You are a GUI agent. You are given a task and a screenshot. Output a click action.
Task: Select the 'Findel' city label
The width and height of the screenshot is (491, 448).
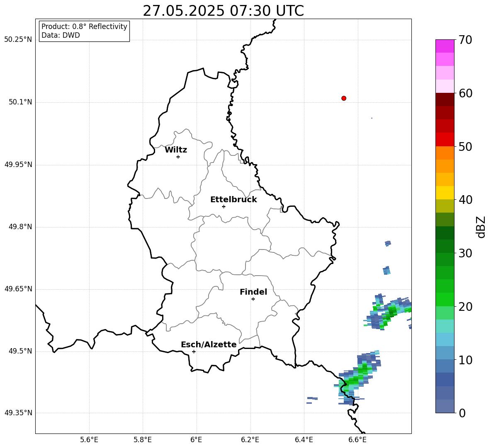tap(253, 292)
